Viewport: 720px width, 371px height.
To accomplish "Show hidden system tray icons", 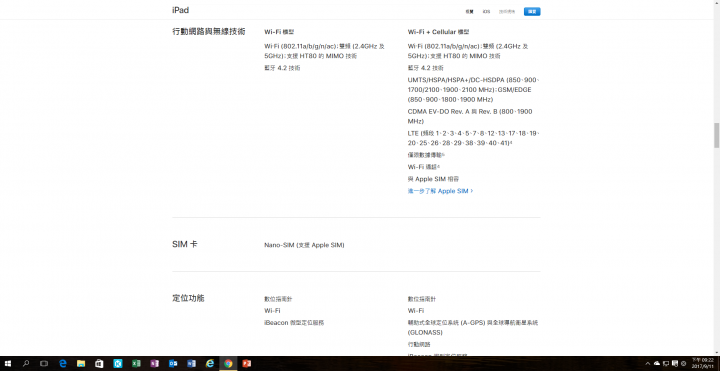I will (x=648, y=364).
